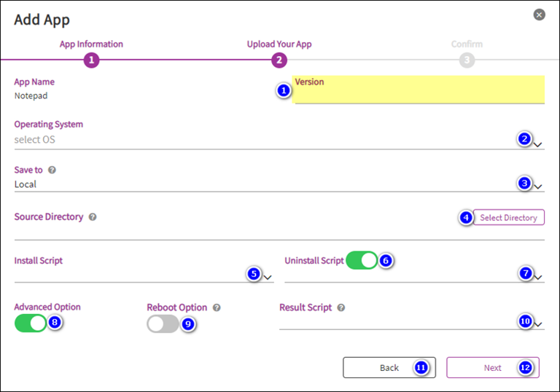Open the Result Script dropdown
The height and width of the screenshot is (392, 560).
click(x=538, y=325)
